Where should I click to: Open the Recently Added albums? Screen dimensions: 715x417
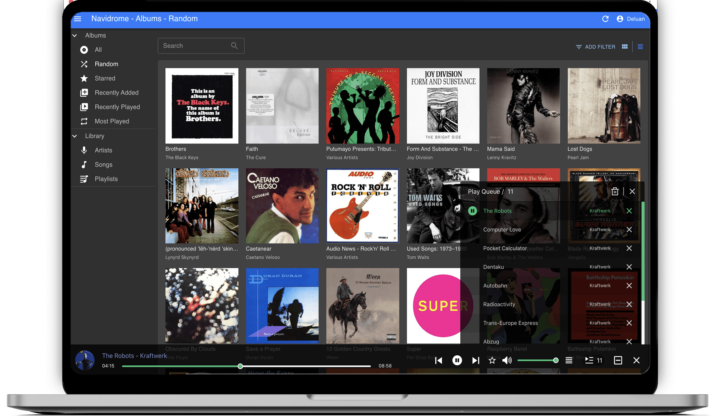pyautogui.click(x=116, y=93)
